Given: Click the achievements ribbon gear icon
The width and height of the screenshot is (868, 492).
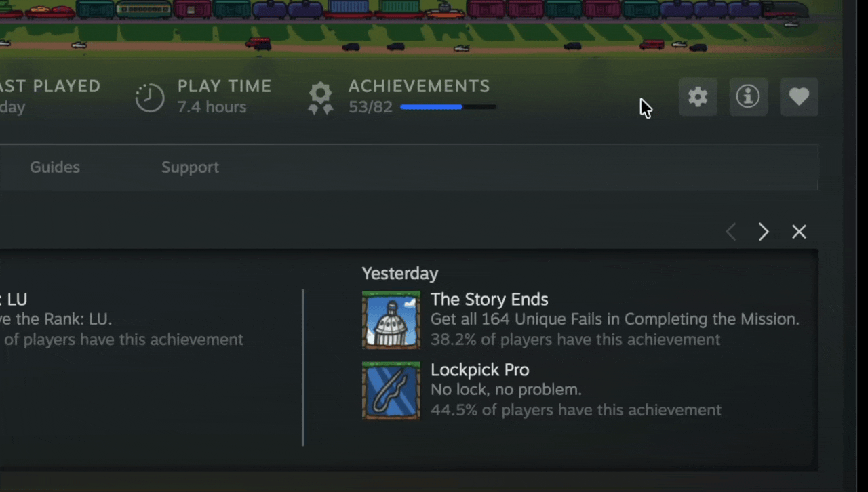Looking at the screenshot, I should coord(321,98).
